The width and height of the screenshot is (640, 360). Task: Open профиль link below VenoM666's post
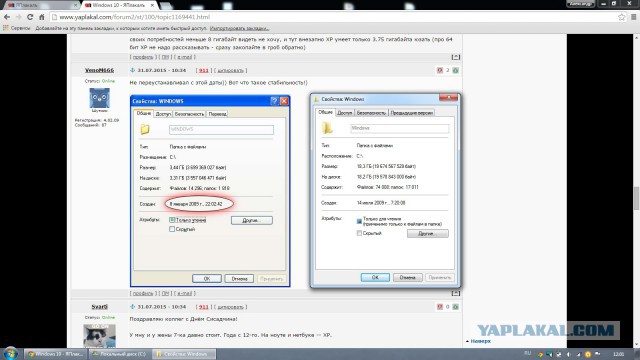pyautogui.click(x=143, y=293)
